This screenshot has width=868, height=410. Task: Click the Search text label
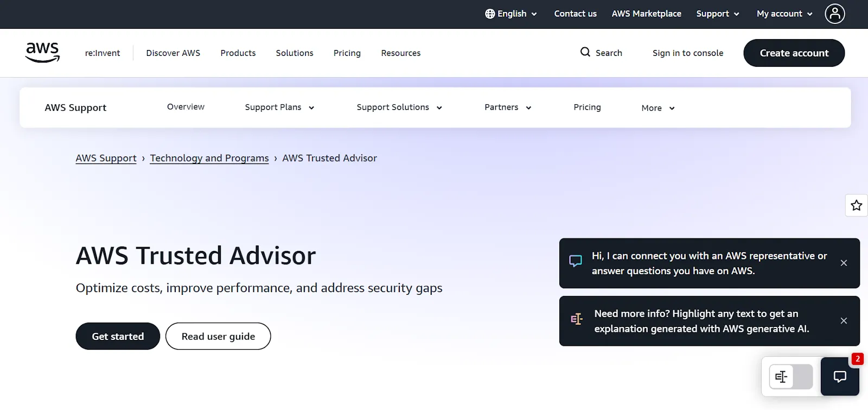click(609, 53)
